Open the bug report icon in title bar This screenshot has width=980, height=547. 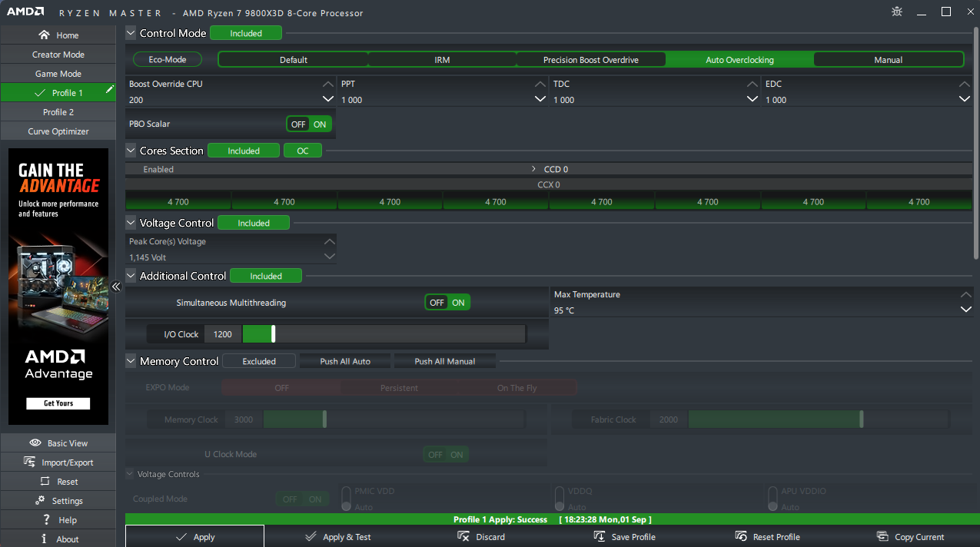(897, 12)
